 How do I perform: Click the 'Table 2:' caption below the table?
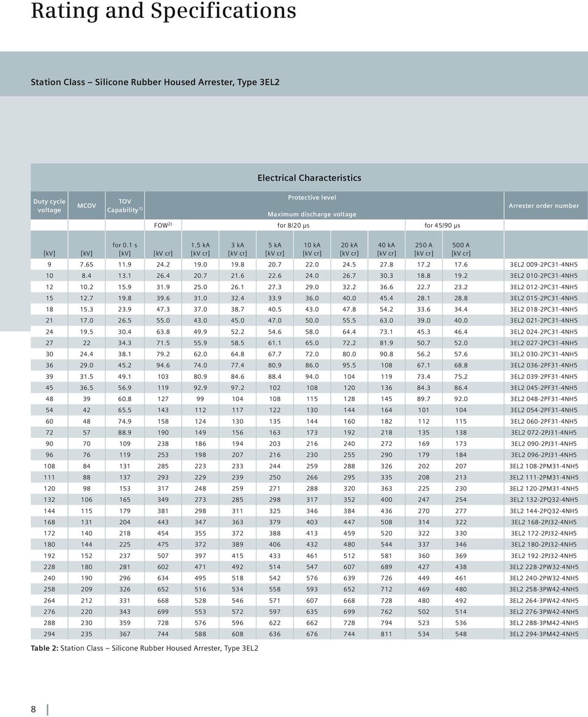point(44,648)
